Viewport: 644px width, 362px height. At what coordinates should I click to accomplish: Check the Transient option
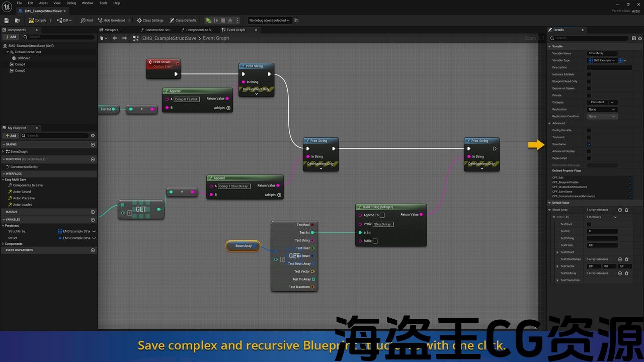click(589, 137)
